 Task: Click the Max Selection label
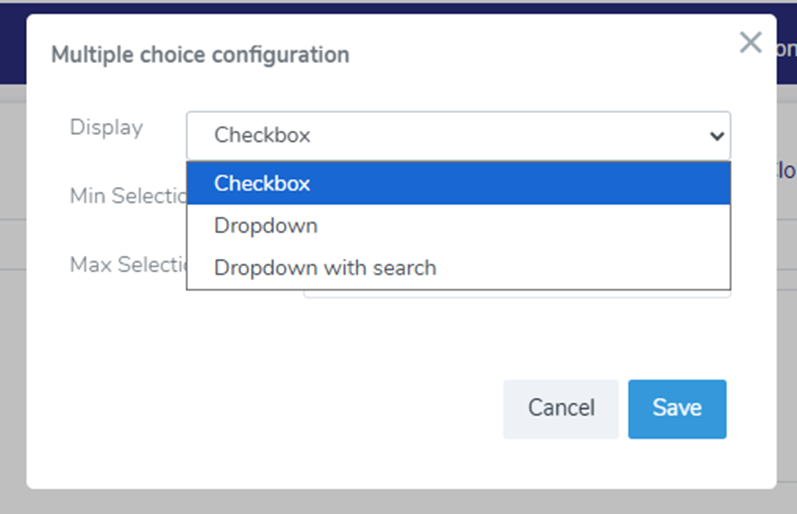(x=126, y=265)
